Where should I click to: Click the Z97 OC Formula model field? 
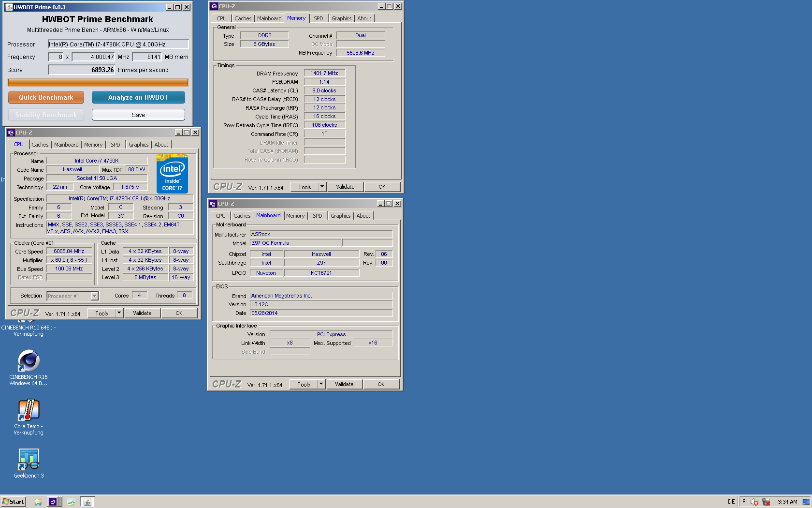[295, 243]
